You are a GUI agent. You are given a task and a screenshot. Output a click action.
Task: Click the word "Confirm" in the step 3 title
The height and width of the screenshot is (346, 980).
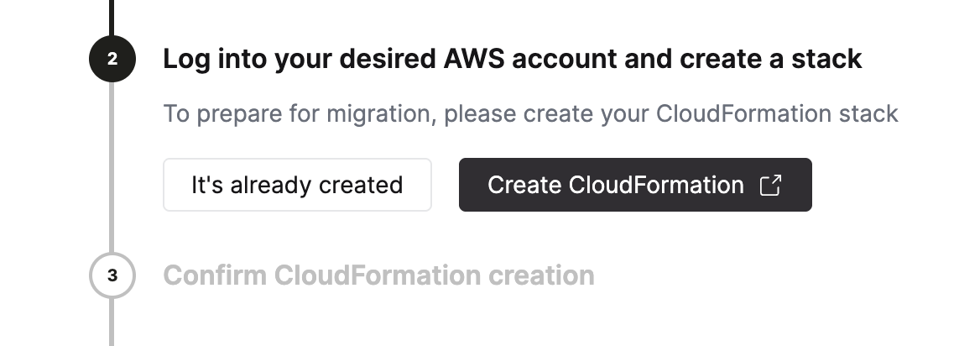[215, 275]
